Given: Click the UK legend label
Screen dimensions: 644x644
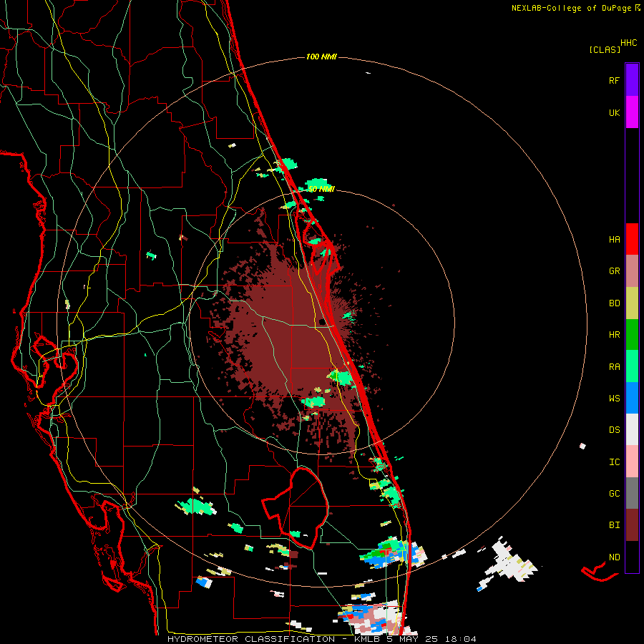Looking at the screenshot, I should (614, 113).
